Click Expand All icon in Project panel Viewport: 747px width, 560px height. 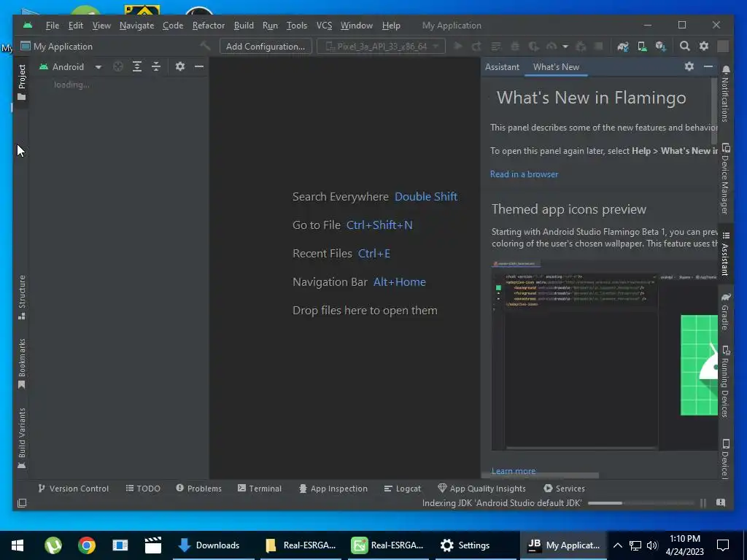[137, 66]
